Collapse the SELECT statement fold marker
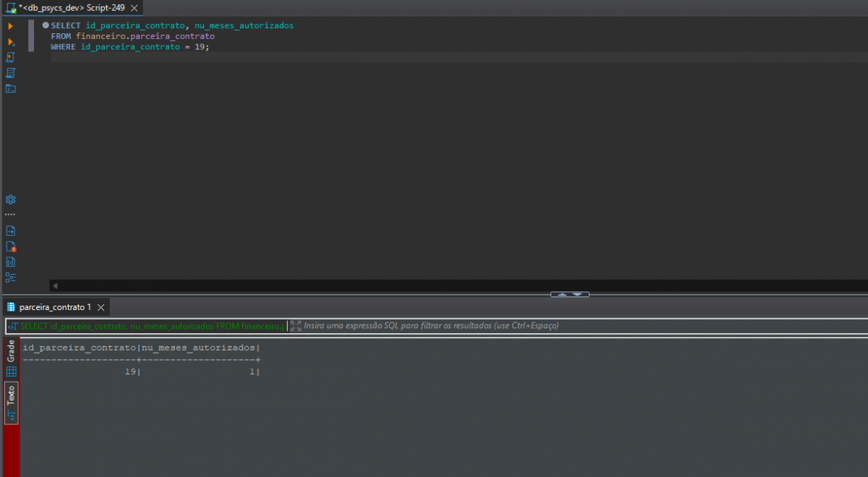The height and width of the screenshot is (477, 868). click(45, 25)
